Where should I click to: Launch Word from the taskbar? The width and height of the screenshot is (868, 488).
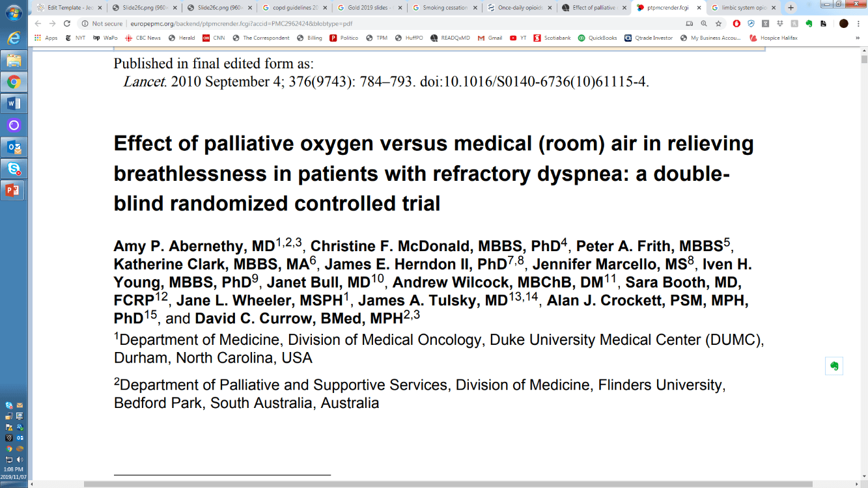click(14, 103)
